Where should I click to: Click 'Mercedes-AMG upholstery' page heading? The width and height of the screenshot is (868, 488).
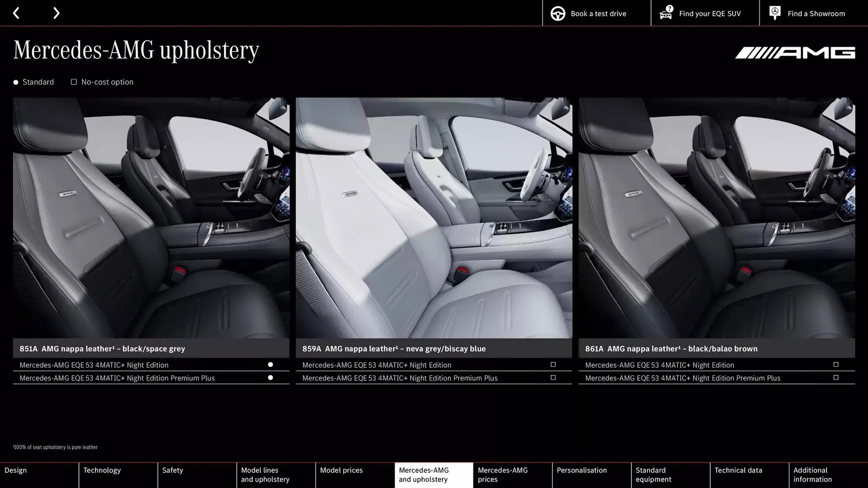click(x=136, y=50)
